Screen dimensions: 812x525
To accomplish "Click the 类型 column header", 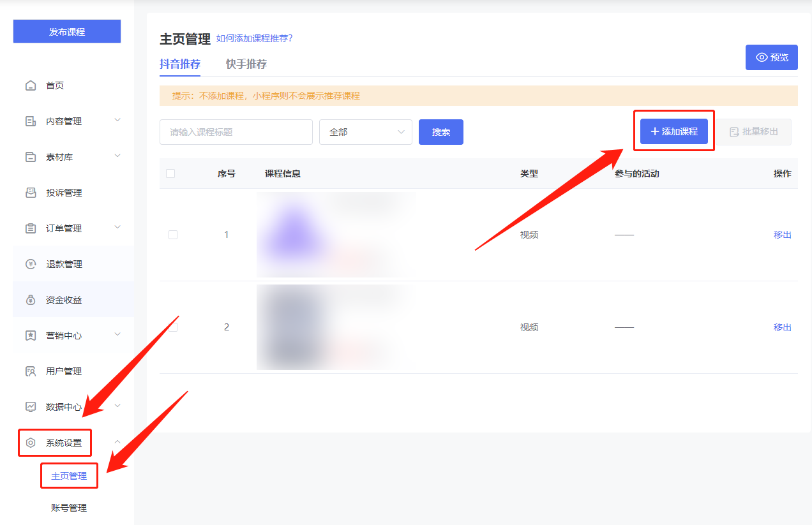I will click(529, 174).
